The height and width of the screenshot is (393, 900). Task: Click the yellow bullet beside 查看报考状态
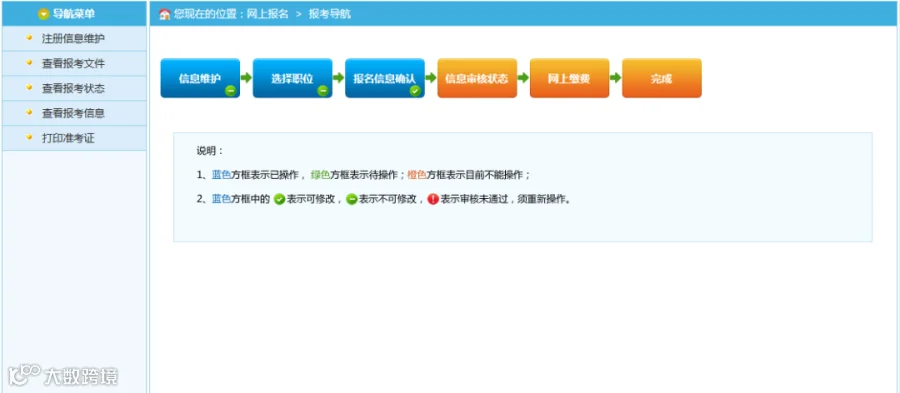[x=29, y=88]
